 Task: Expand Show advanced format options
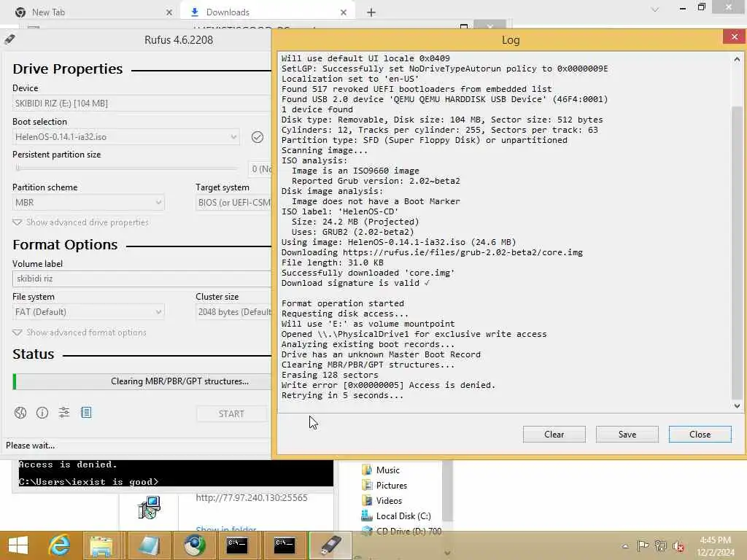(x=80, y=332)
